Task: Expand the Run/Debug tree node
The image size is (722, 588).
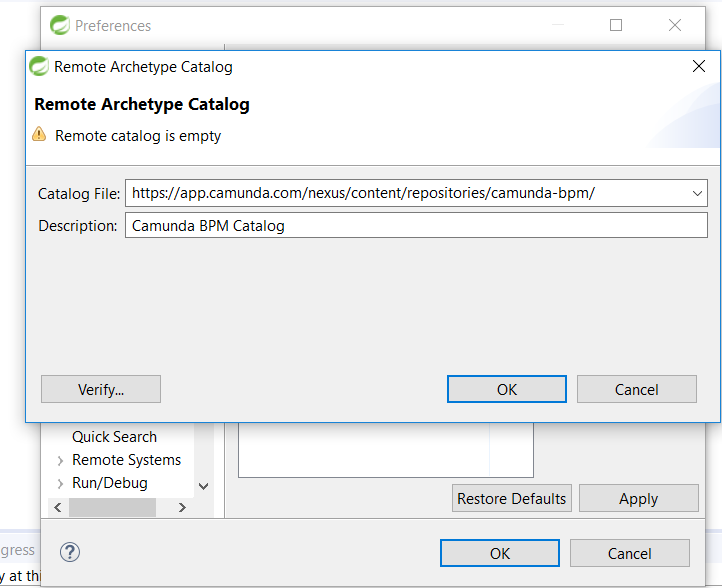Action: pos(61,483)
